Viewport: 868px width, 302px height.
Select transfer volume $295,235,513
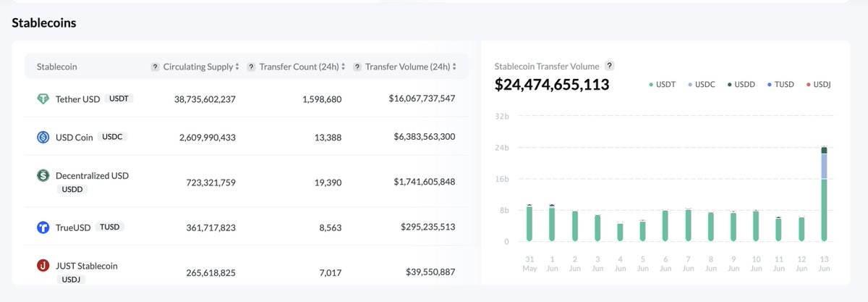427,227
